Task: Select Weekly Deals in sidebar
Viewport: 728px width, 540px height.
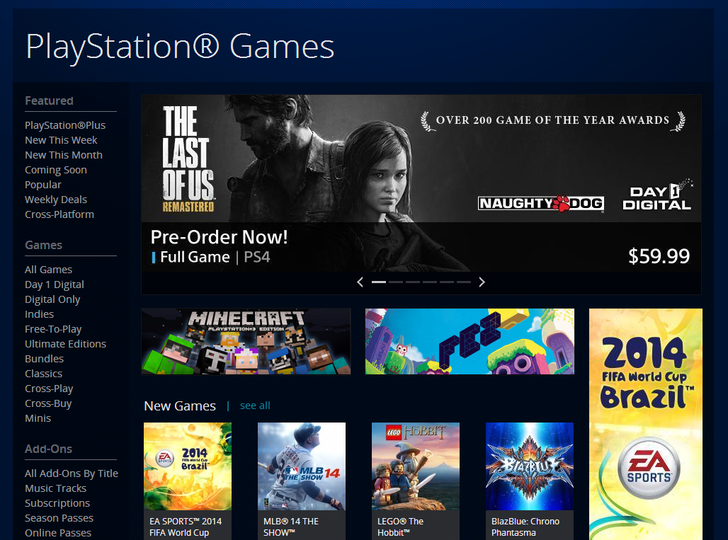Action: 56,200
